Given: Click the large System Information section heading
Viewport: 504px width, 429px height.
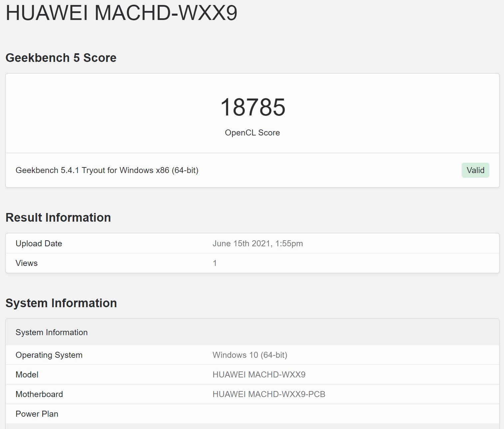Looking at the screenshot, I should 61,303.
